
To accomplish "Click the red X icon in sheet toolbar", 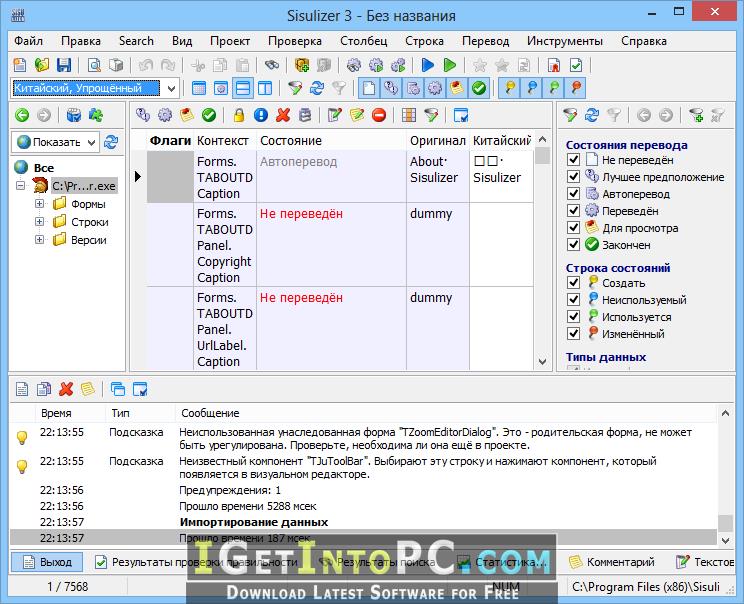I will (283, 115).
